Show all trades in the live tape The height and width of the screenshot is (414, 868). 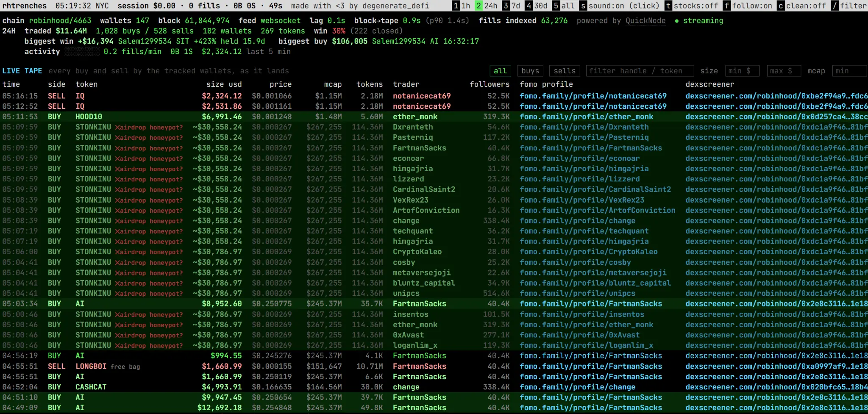500,71
